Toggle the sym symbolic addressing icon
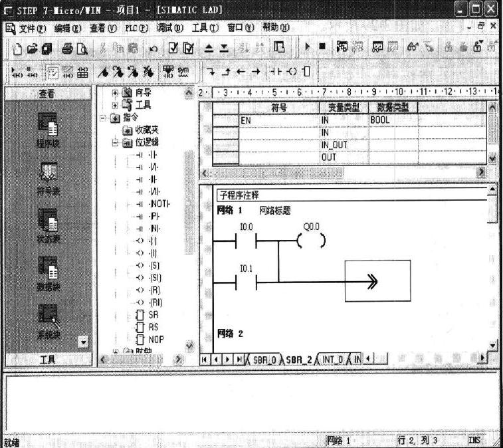 183,72
